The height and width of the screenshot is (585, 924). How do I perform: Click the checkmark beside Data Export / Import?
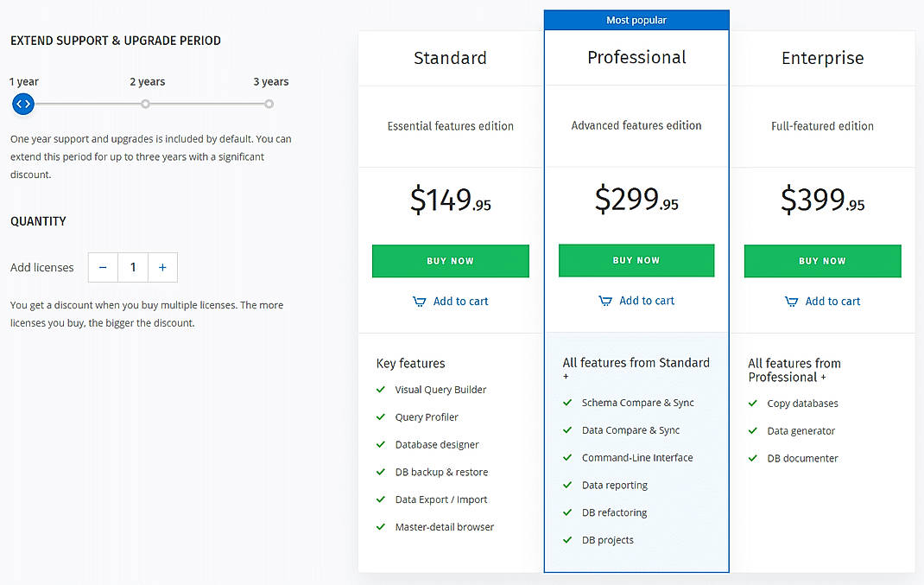click(381, 499)
